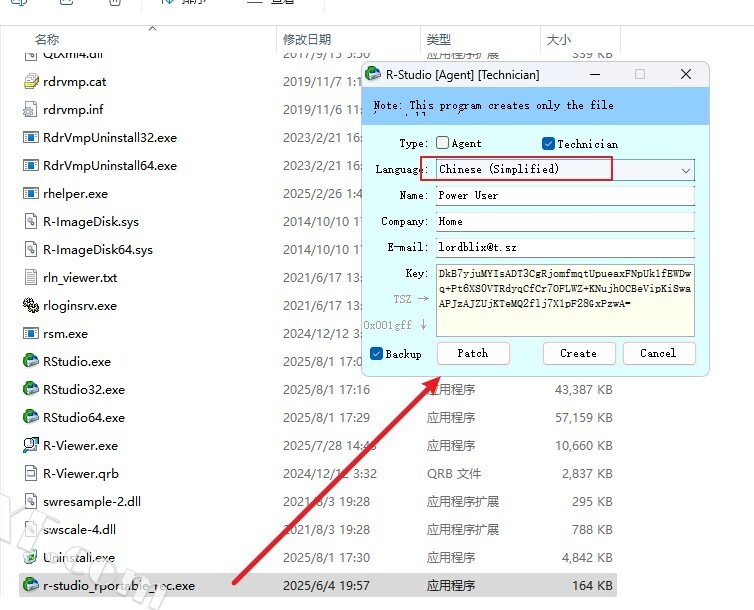Click the E-mail input field
Viewport: 754px width, 610px height.
(x=565, y=248)
